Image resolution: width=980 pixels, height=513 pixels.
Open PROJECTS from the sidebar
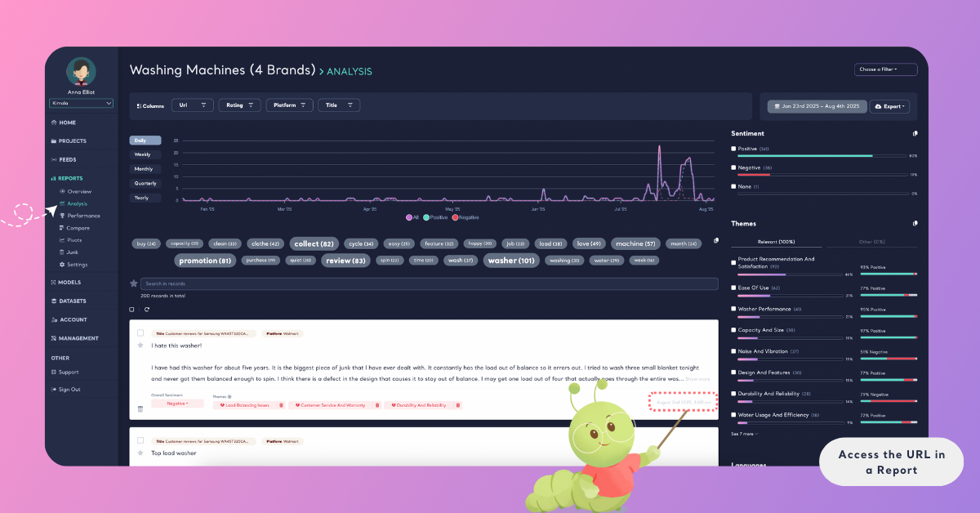click(x=69, y=141)
